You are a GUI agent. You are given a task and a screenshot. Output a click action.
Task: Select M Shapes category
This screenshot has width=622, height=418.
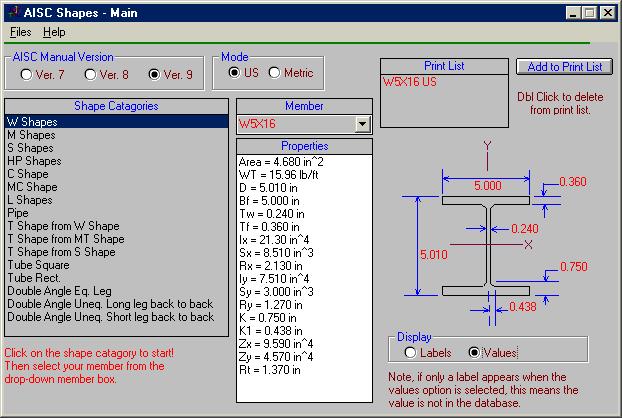pyautogui.click(x=116, y=135)
